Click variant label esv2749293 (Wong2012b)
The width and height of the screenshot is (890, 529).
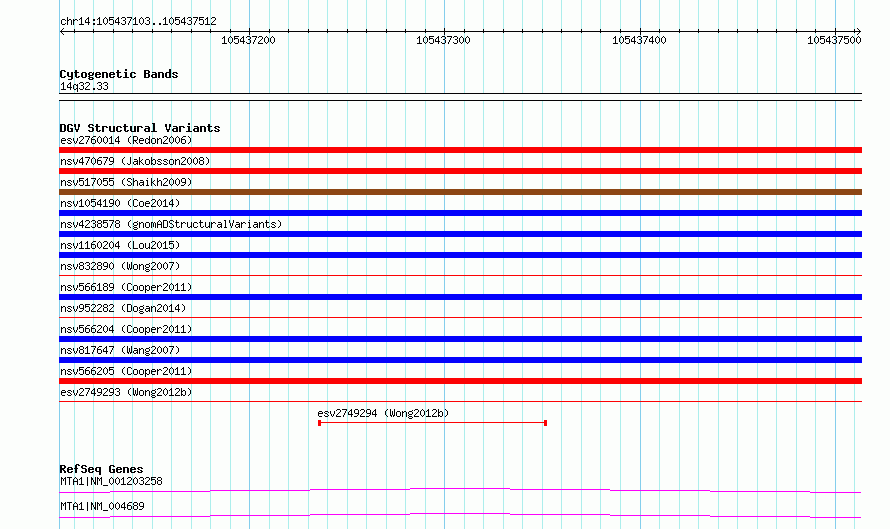(x=126, y=392)
